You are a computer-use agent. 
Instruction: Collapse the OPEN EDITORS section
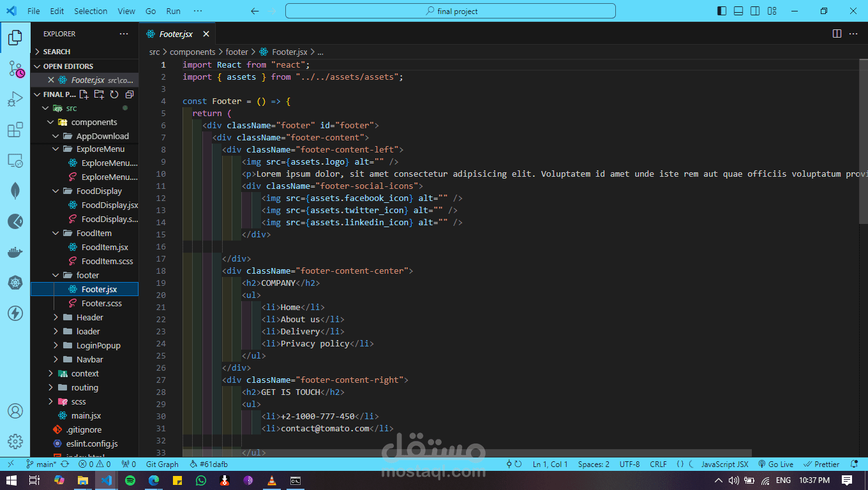coord(84,66)
